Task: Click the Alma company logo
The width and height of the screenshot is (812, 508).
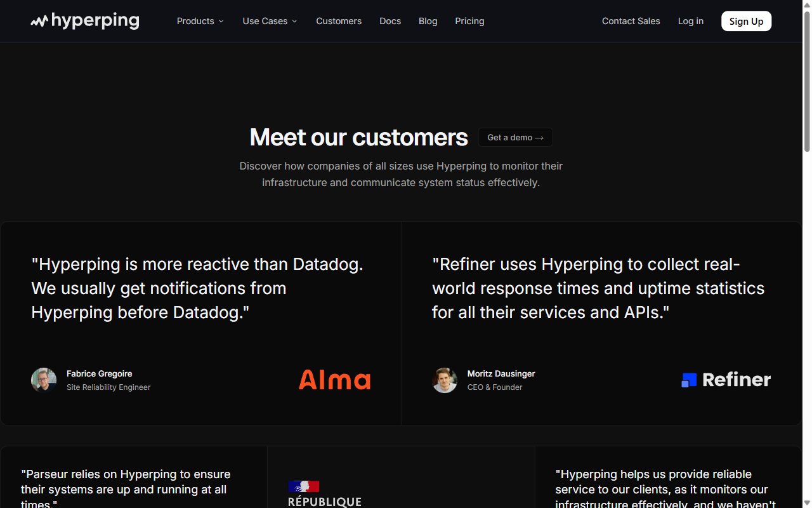Action: (335, 380)
